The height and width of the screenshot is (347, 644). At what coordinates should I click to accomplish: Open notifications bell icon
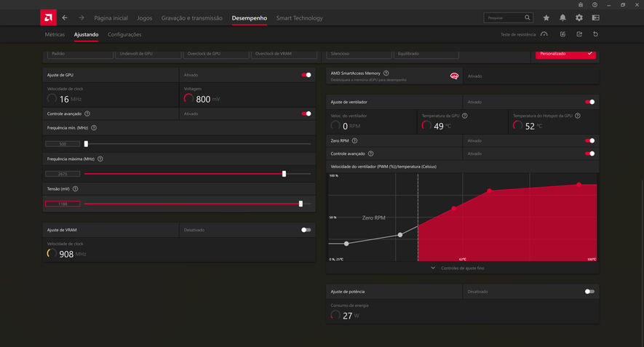(x=562, y=17)
